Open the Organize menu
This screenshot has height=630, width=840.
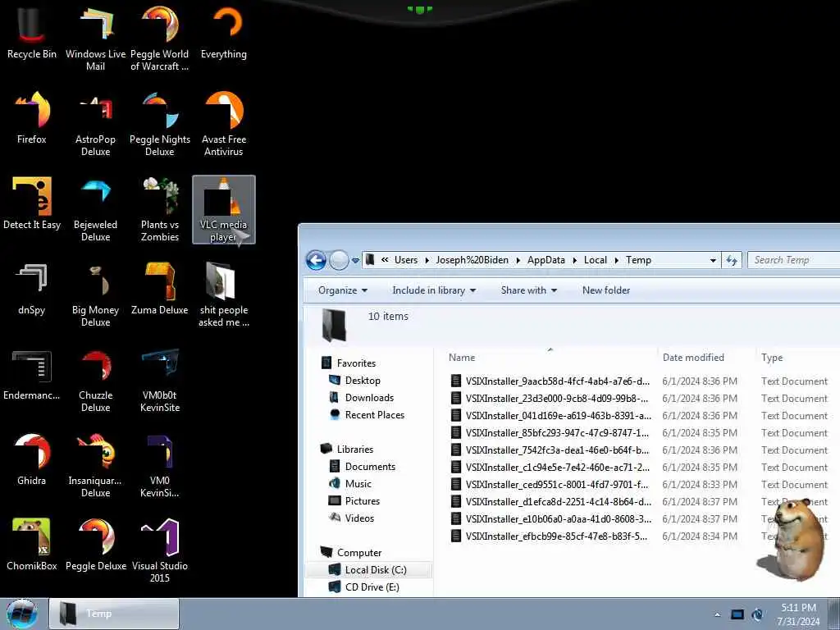(x=343, y=290)
